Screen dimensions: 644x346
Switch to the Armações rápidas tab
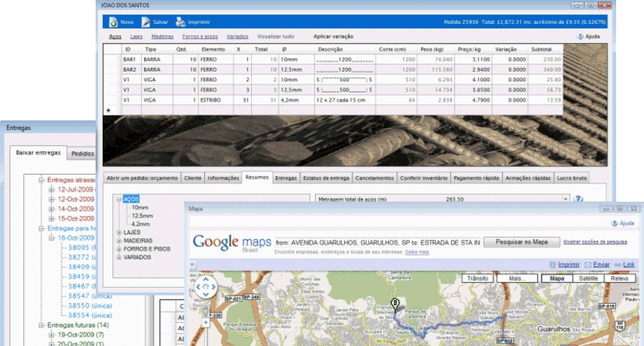pyautogui.click(x=528, y=178)
